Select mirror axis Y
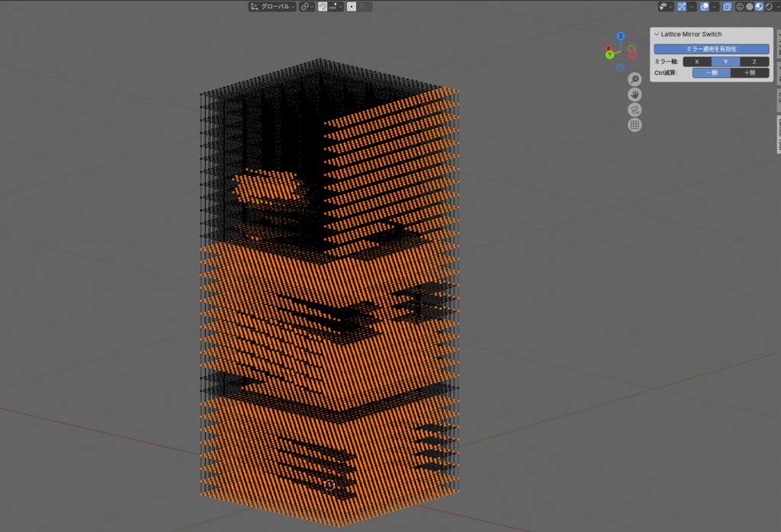The image size is (781, 532). (x=726, y=62)
